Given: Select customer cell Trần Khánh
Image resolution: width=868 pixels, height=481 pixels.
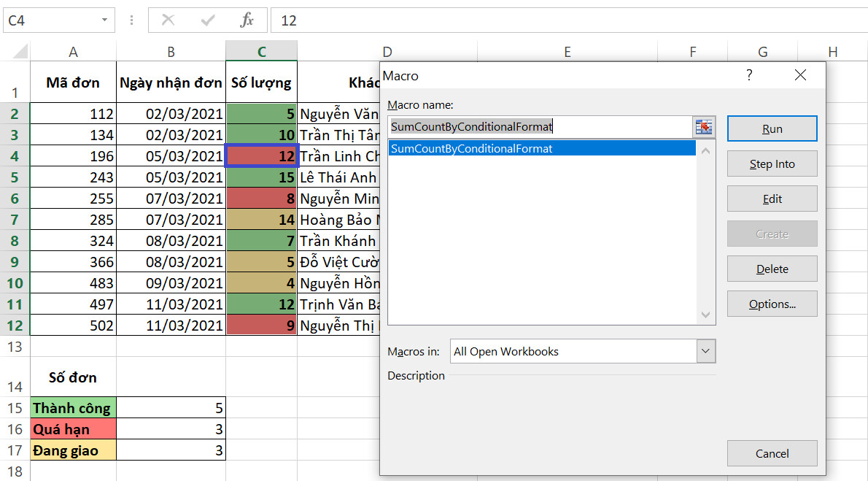Looking at the screenshot, I should tap(338, 241).
